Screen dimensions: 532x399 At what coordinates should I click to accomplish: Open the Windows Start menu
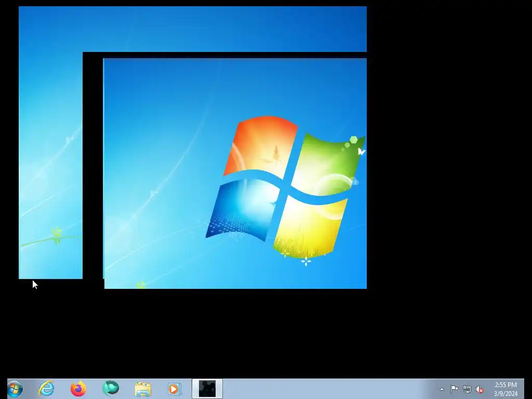15,389
